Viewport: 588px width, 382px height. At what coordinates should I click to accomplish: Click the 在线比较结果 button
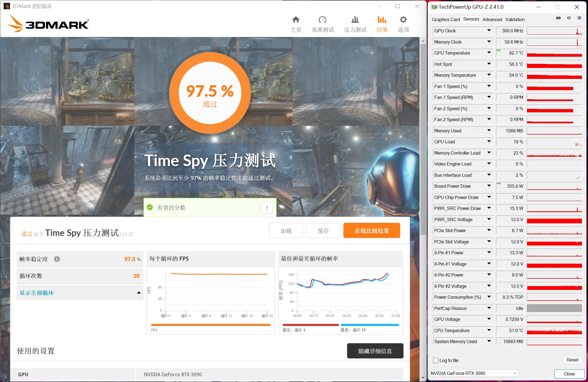click(372, 230)
